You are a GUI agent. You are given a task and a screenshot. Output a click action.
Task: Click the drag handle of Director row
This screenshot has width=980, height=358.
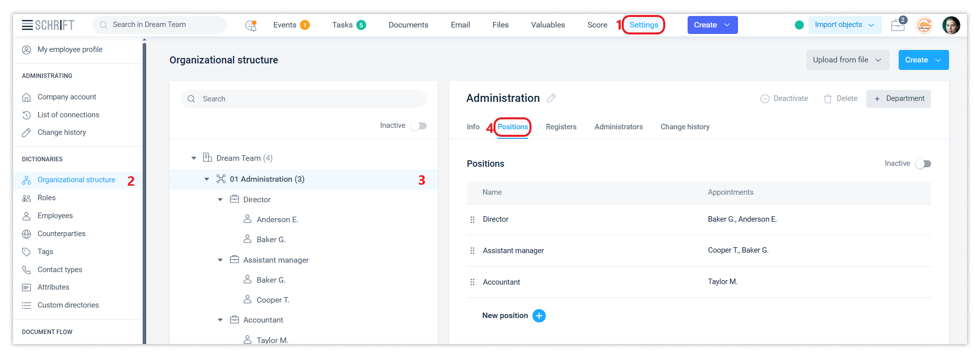[472, 220]
